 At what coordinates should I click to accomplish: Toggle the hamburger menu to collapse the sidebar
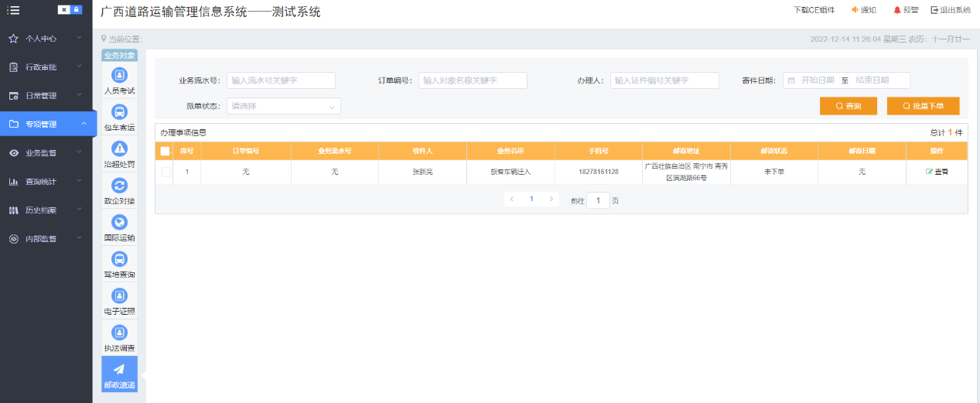tap(13, 10)
